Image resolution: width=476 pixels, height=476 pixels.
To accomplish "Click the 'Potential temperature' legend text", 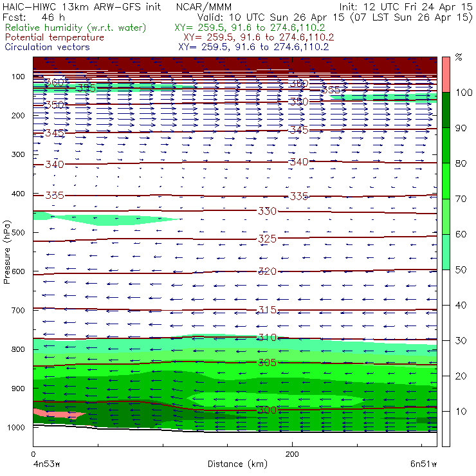I will coord(55,37).
